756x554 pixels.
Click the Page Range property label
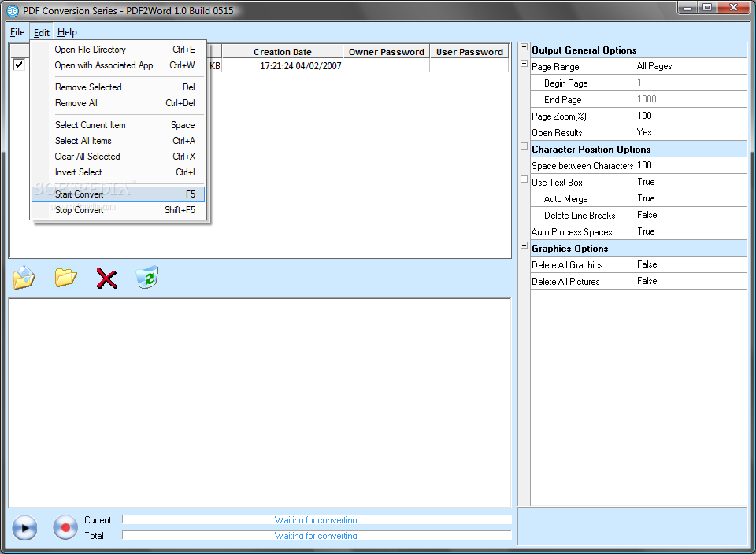(555, 67)
